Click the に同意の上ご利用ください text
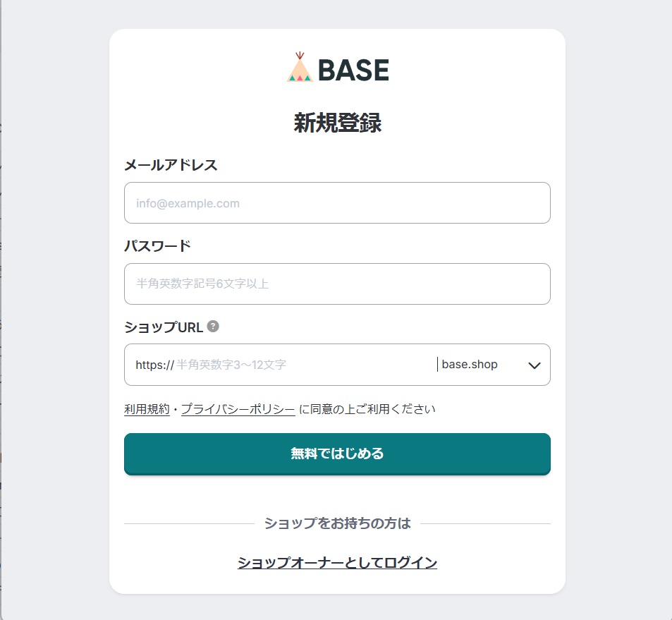 click(x=367, y=409)
